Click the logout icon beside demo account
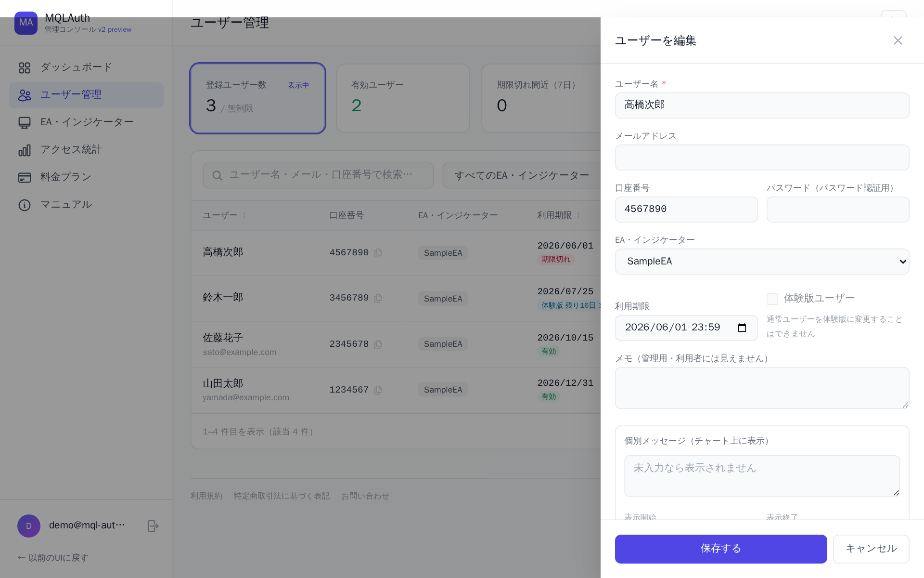Image resolution: width=924 pixels, height=578 pixels. click(x=153, y=526)
